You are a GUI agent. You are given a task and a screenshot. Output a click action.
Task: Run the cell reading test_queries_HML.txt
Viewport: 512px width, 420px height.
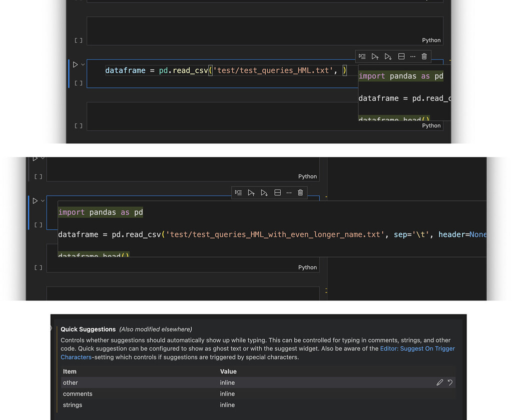pyautogui.click(x=75, y=64)
